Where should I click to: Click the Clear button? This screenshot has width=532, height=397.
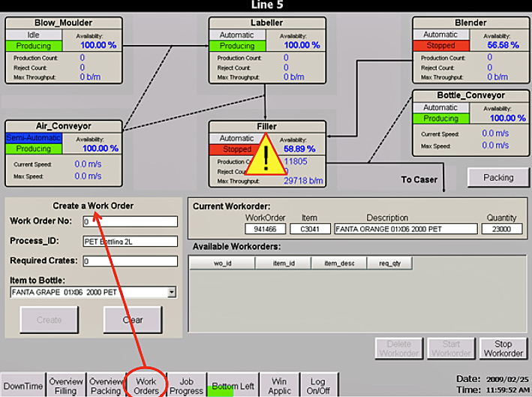pos(133,320)
